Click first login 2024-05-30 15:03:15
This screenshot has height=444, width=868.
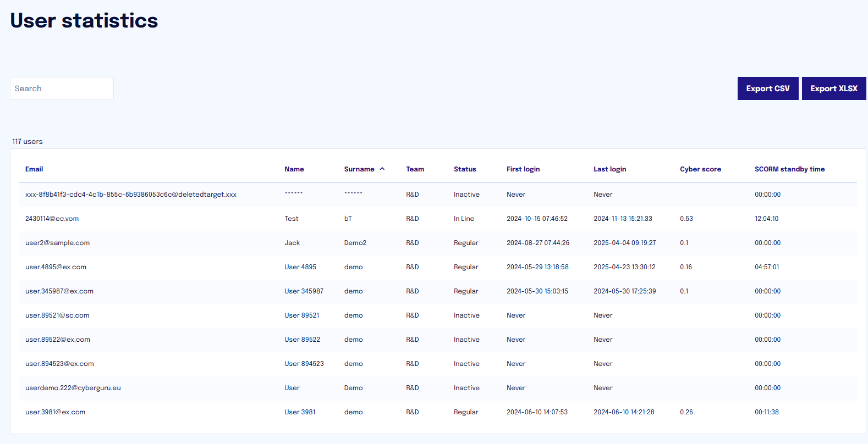click(537, 291)
